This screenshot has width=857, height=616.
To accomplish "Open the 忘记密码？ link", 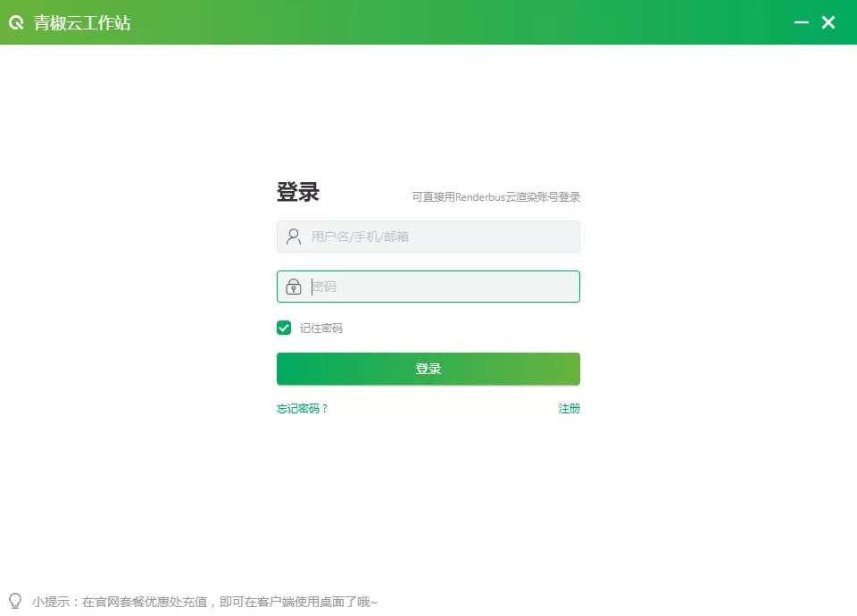I will point(303,408).
